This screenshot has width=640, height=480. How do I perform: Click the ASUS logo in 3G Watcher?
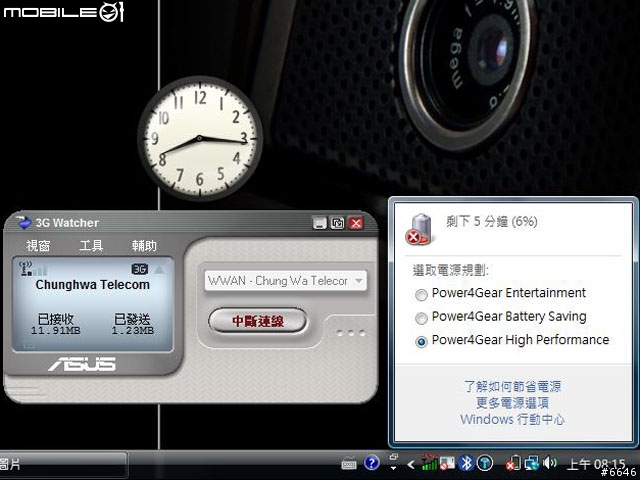point(82,364)
